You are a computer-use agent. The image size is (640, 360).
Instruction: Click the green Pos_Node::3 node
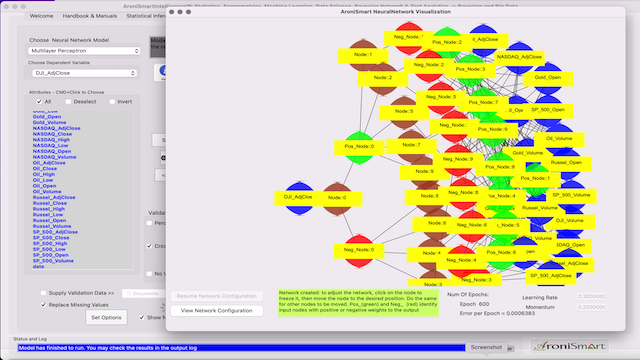coord(470,70)
